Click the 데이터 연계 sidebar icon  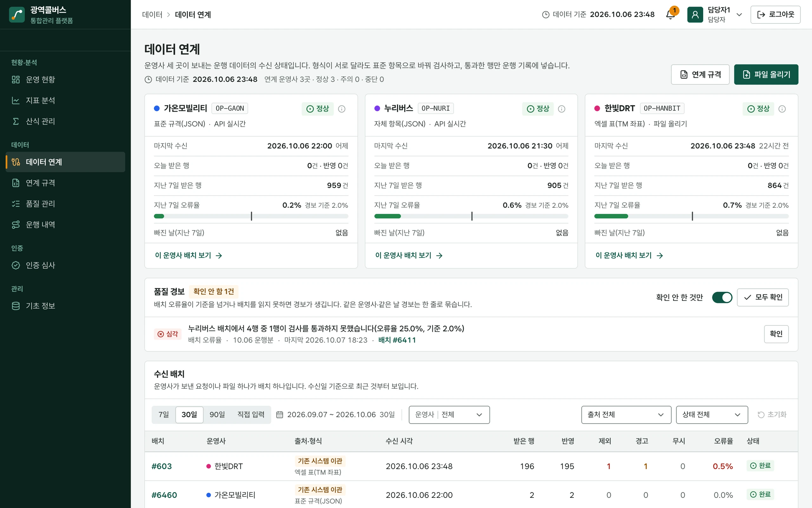16,162
